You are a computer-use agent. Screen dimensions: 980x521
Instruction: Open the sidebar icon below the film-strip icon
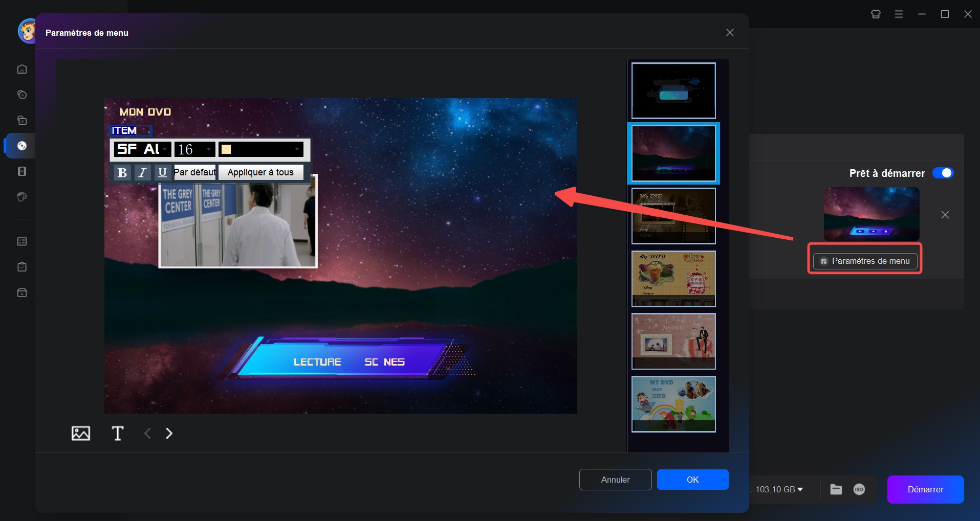tap(22, 197)
